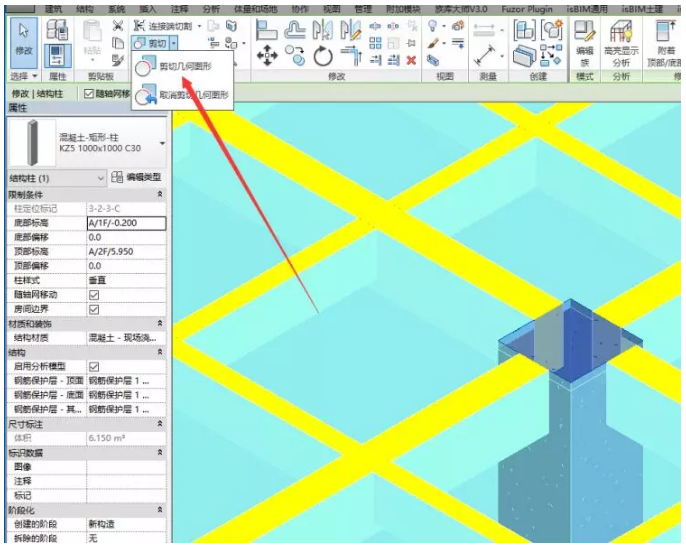Select the Rotate tool
This screenshot has height=547, width=686.
coord(323,56)
